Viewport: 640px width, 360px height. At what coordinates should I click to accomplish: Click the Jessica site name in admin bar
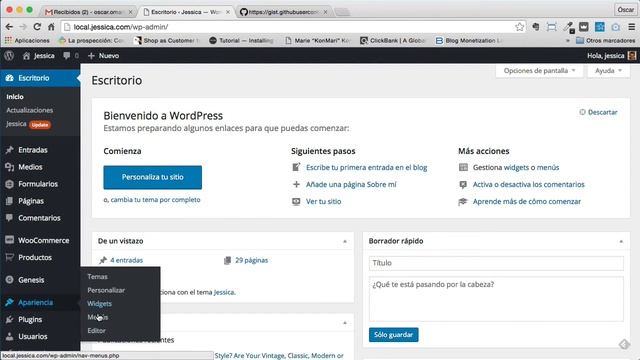point(39,56)
